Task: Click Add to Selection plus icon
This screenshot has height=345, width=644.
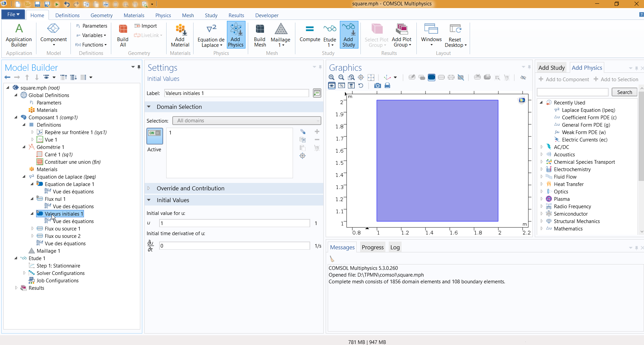Action: (317, 132)
